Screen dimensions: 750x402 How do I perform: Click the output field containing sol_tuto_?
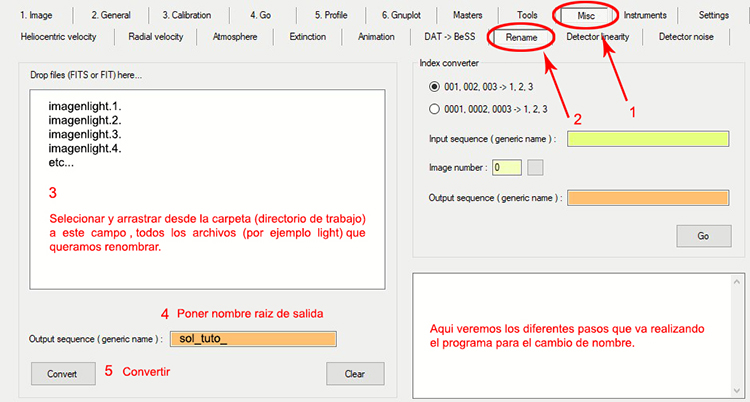pyautogui.click(x=254, y=339)
